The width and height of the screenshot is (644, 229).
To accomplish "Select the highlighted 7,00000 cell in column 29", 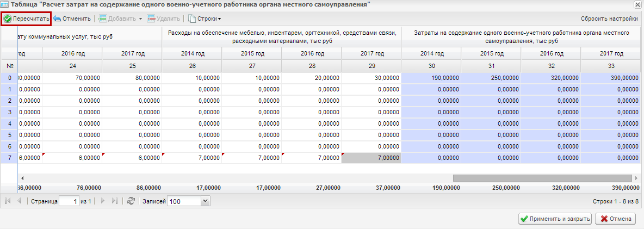I will (x=371, y=158).
